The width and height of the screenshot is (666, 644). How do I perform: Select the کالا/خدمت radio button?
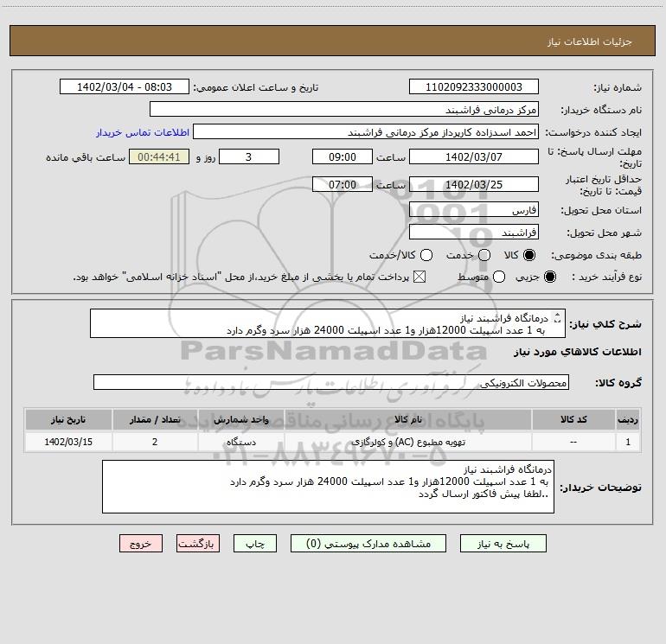426,255
